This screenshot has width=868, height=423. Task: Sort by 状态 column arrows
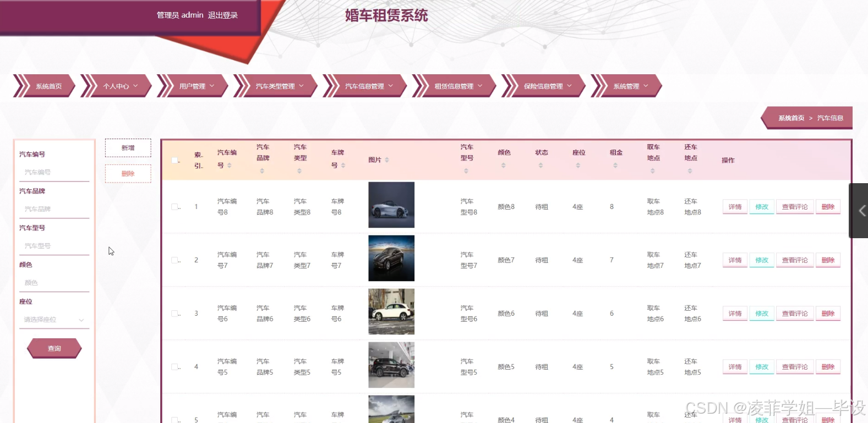541,166
